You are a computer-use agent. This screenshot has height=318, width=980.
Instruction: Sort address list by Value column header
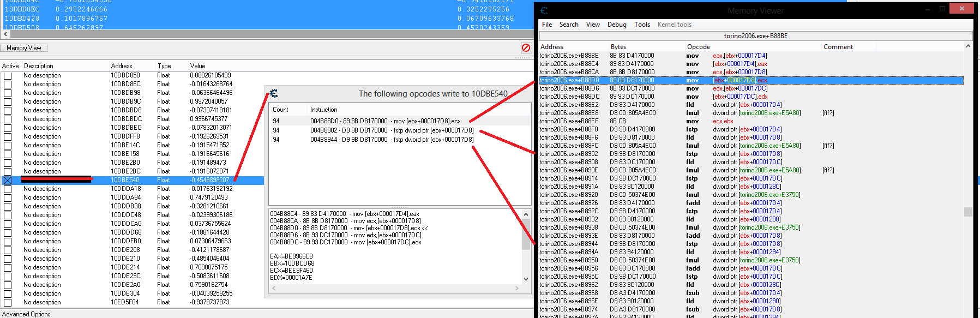(x=197, y=66)
